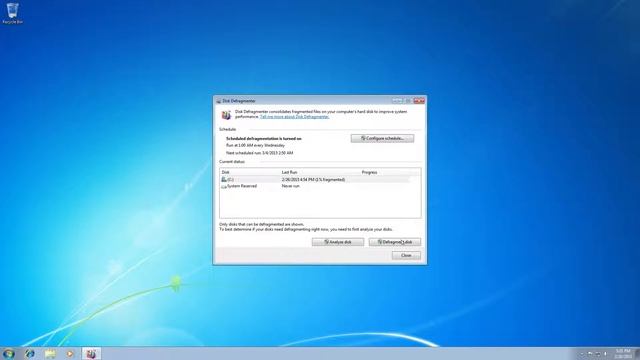This screenshot has height=360, width=640.
Task: Open the taskbar clock and date
Action: click(x=623, y=353)
